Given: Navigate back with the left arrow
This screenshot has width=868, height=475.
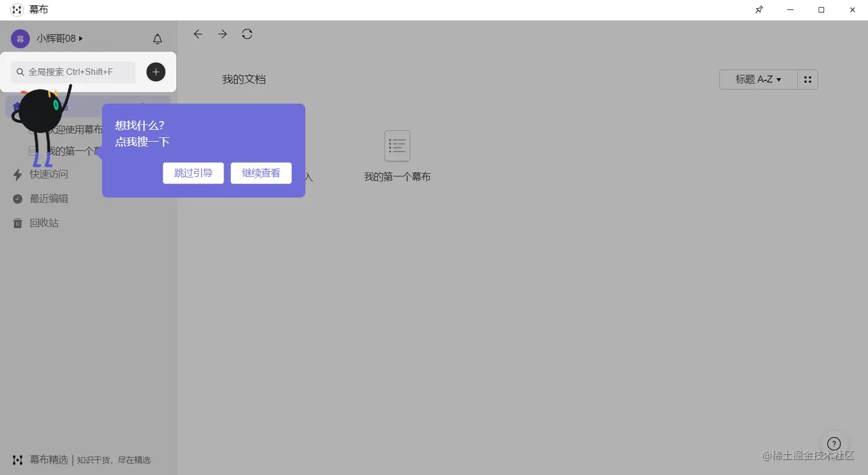Looking at the screenshot, I should point(197,34).
